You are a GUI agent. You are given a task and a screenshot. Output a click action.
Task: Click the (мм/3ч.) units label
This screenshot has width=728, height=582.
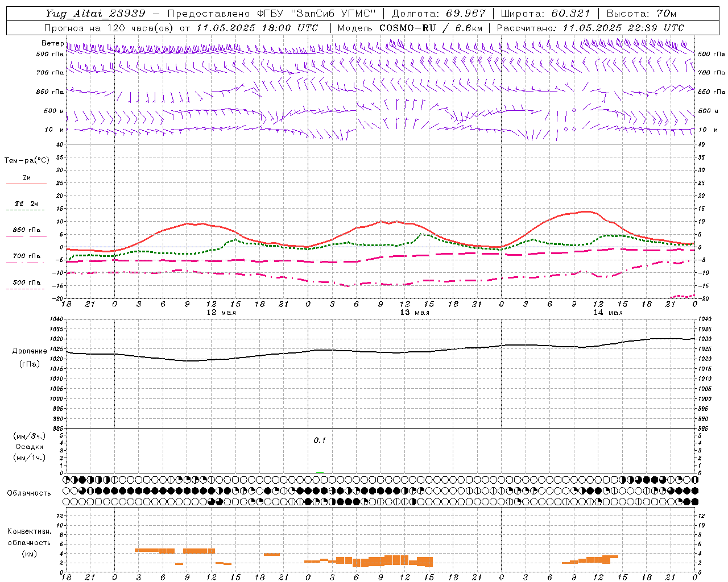tap(30, 436)
